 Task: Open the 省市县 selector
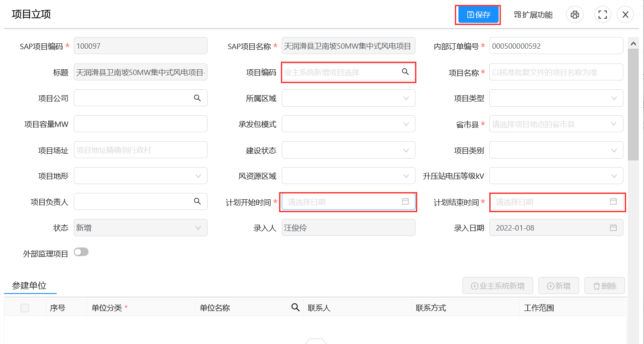coord(556,124)
